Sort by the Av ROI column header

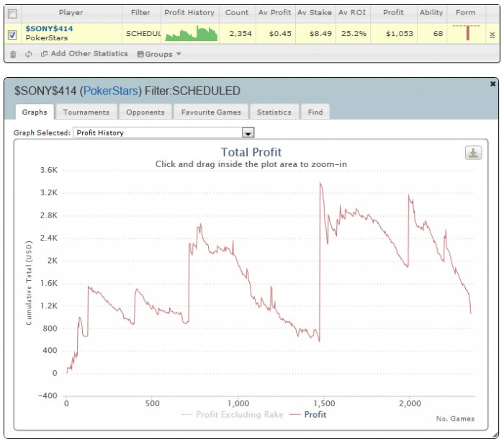352,12
